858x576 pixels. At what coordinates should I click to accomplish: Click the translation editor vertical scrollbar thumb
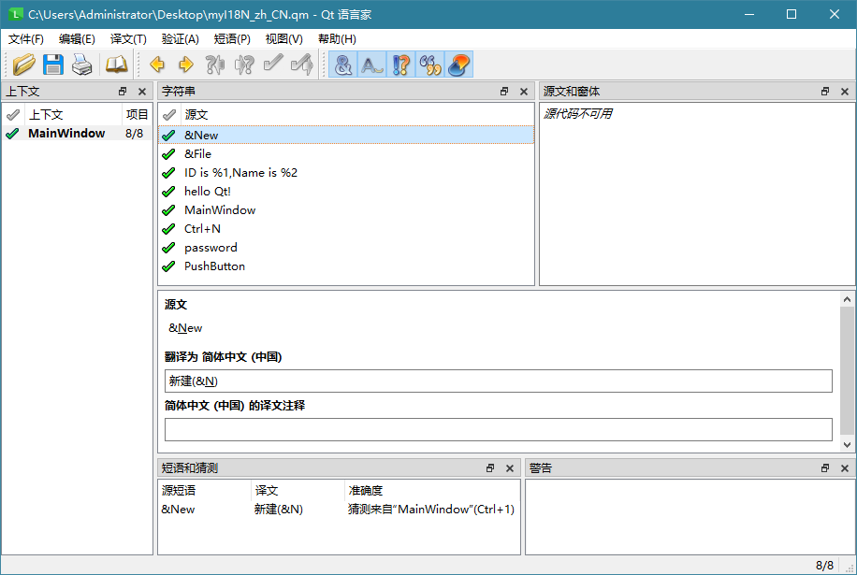847,371
